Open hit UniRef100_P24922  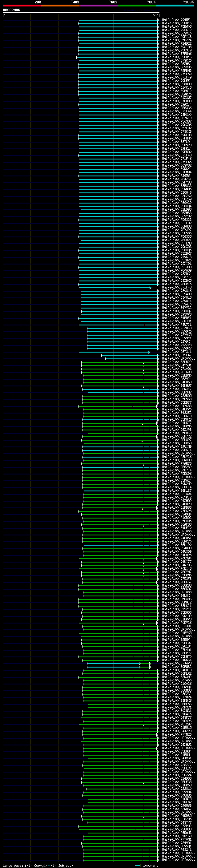point(176,43)
